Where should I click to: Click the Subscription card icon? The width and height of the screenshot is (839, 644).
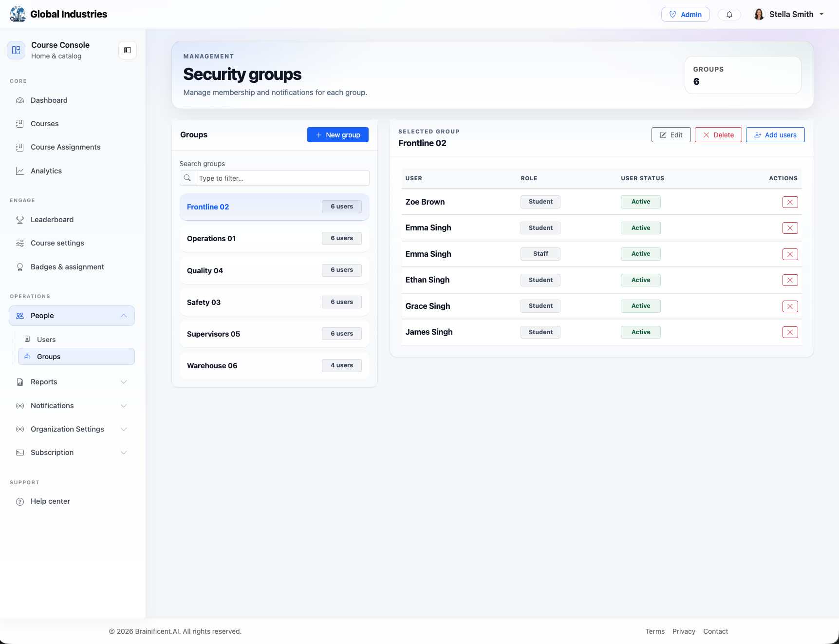tap(20, 453)
